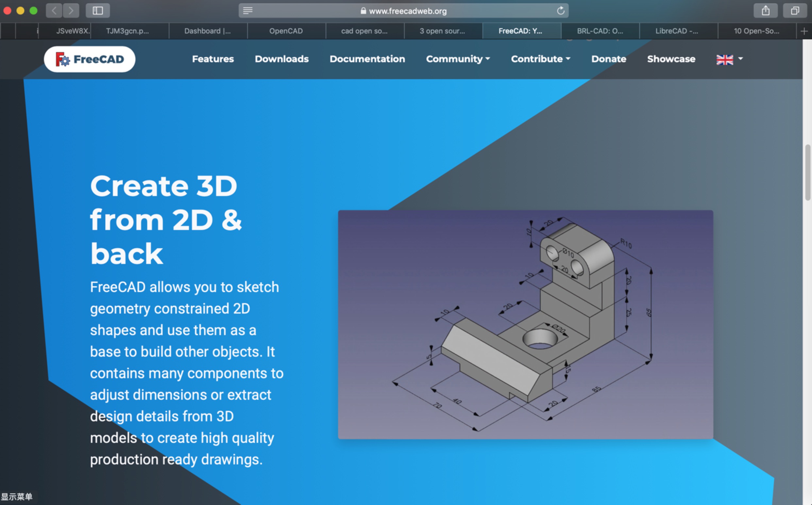Toggle the Safari sidebar button
This screenshot has width=812, height=505.
click(97, 11)
